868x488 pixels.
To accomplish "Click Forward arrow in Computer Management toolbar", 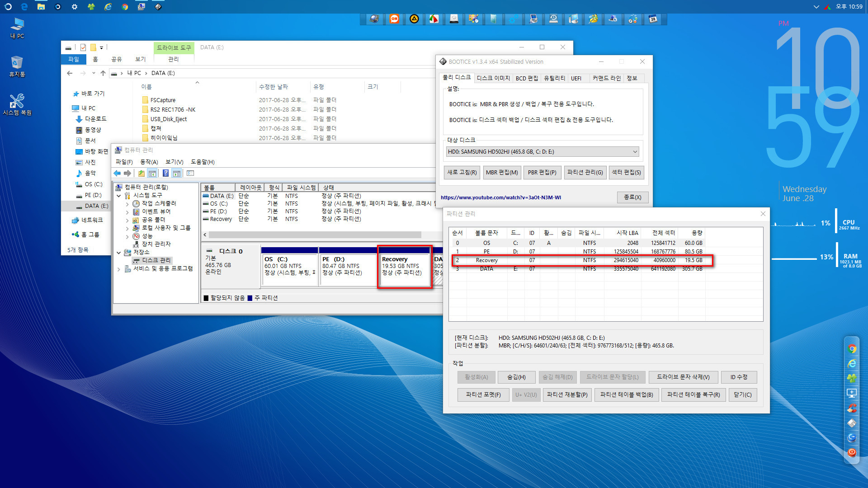I will click(127, 174).
